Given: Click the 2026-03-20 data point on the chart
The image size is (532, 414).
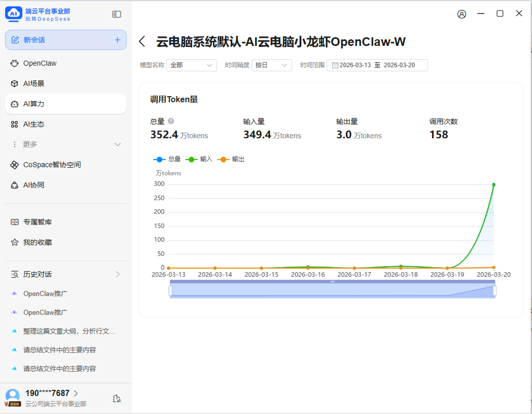Looking at the screenshot, I should point(493,185).
